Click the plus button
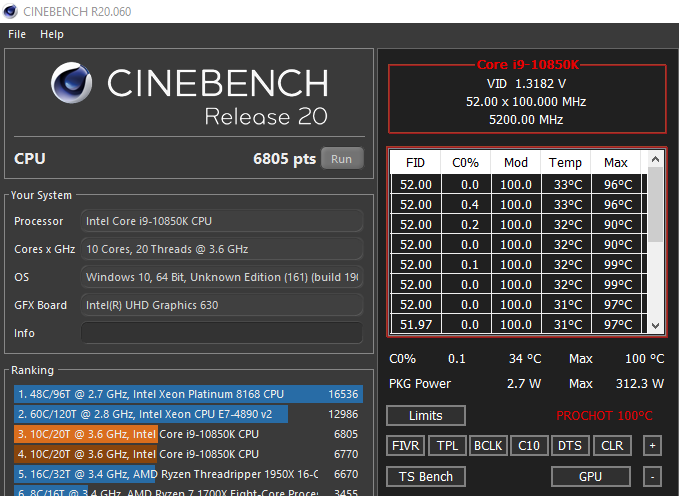The width and height of the screenshot is (679, 496). pos(652,446)
